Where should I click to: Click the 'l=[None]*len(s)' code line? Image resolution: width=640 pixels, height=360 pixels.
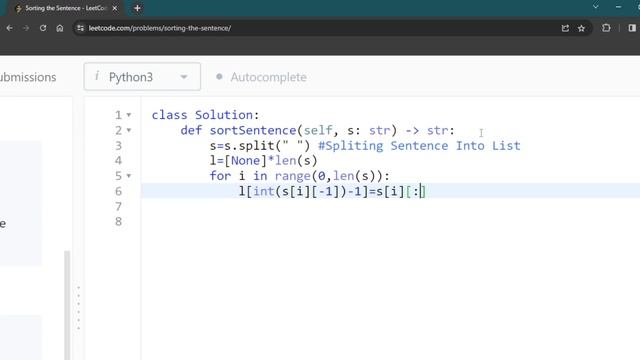tap(263, 161)
